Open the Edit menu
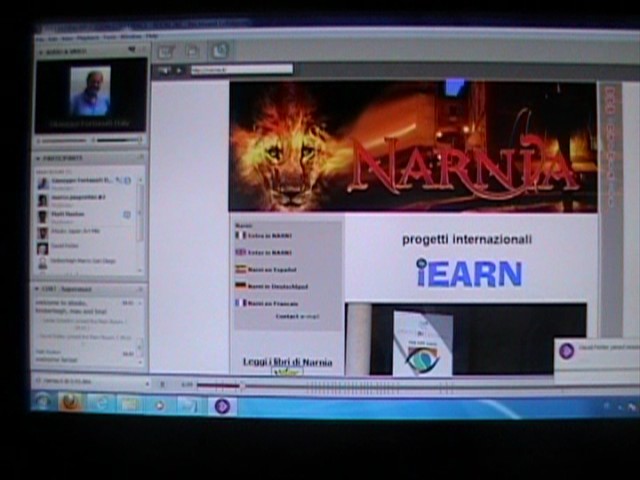 tap(53, 39)
